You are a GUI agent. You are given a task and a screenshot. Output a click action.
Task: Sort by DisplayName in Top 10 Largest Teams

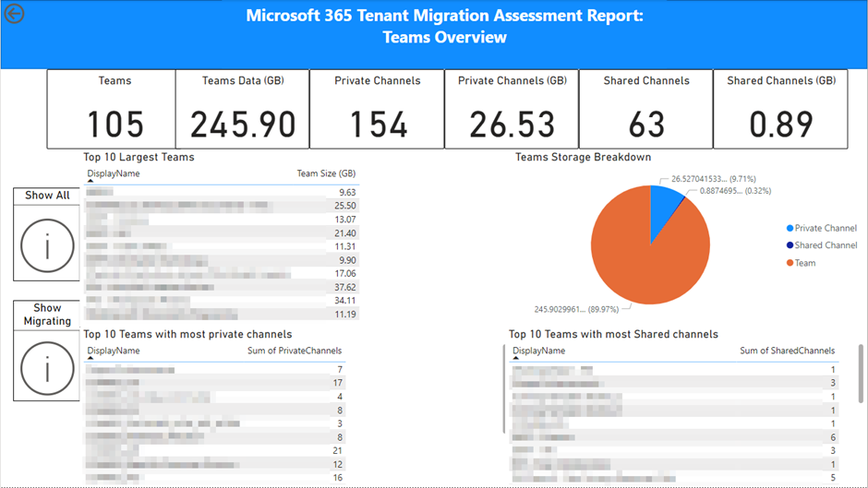click(114, 173)
